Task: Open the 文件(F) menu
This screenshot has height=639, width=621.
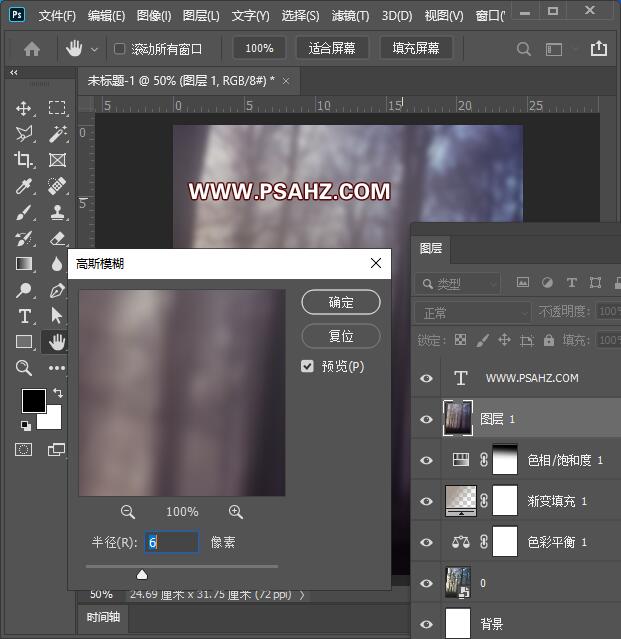Action: pyautogui.click(x=57, y=15)
